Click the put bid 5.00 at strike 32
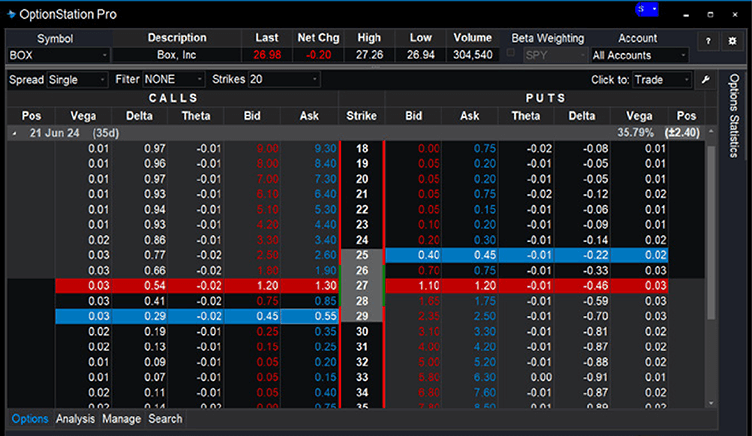The image size is (752, 436). click(413, 362)
